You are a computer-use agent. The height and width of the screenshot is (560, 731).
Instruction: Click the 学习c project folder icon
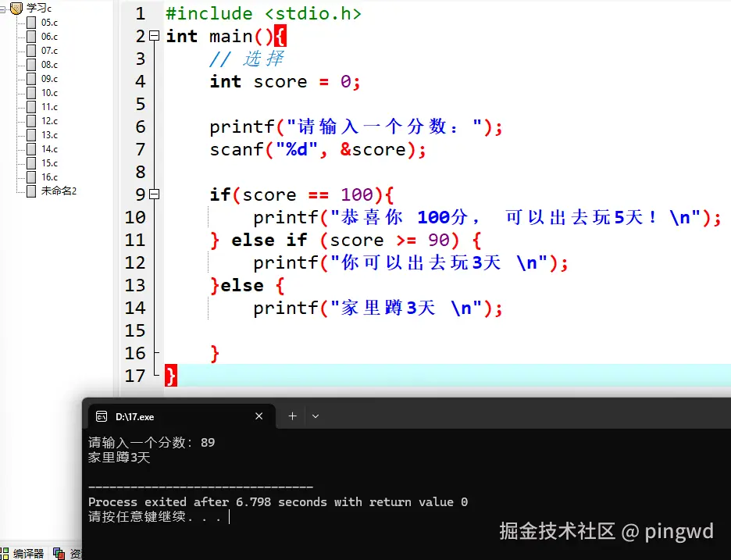(16, 9)
